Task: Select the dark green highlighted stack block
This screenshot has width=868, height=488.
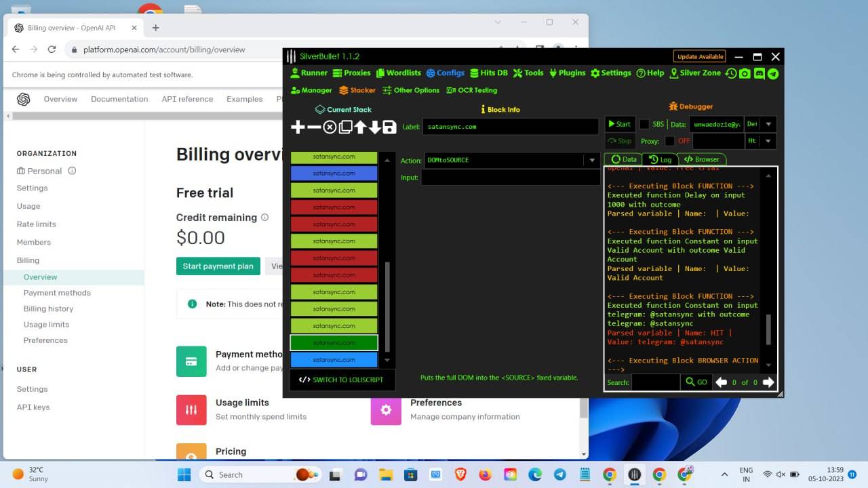Action: [334, 343]
